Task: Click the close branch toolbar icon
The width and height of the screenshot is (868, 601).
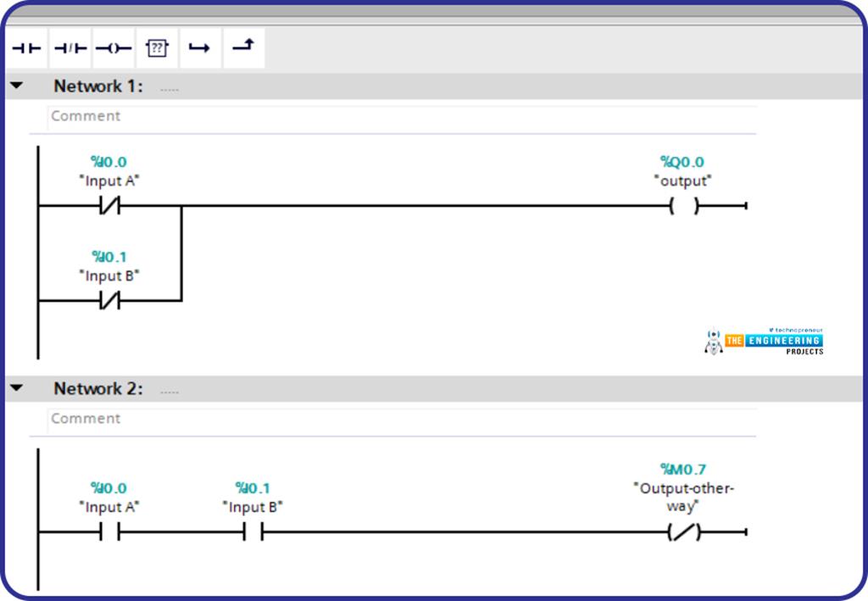Action: 243,48
